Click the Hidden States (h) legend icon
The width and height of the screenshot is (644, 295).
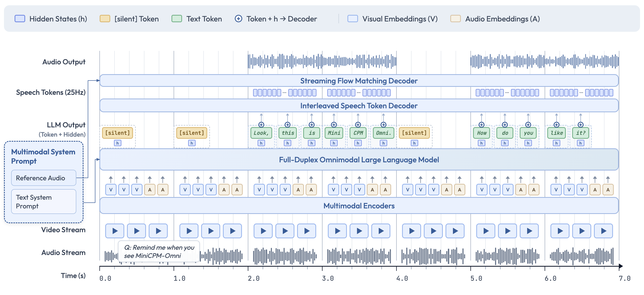pos(20,19)
